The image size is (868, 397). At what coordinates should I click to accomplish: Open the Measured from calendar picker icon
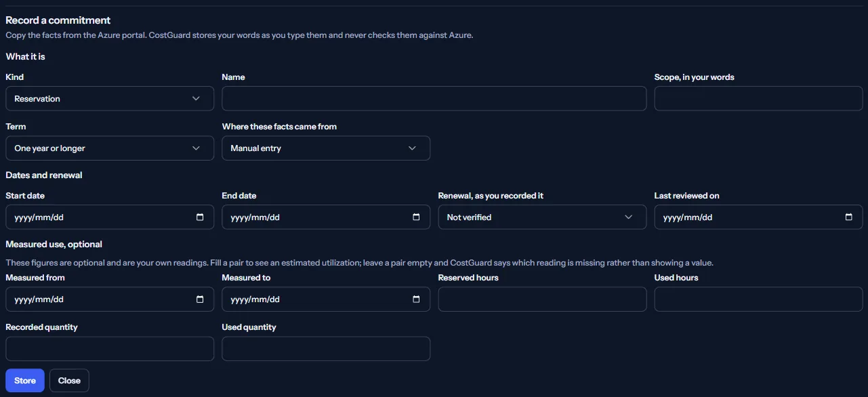point(200,299)
